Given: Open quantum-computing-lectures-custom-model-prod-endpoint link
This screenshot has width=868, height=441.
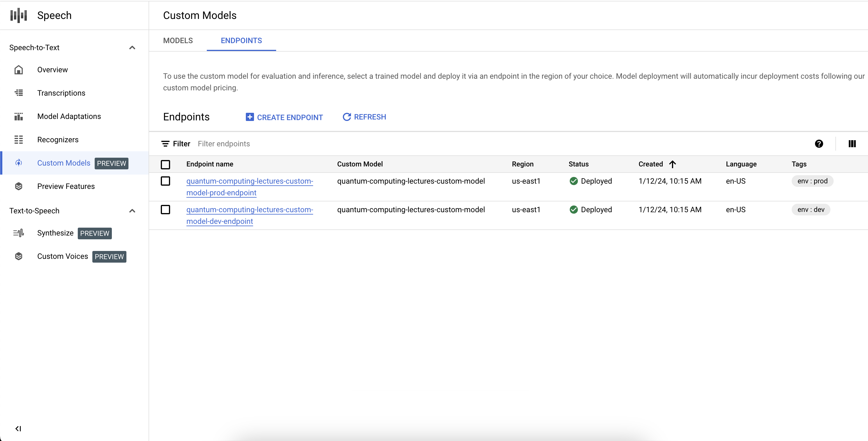Looking at the screenshot, I should coord(249,187).
